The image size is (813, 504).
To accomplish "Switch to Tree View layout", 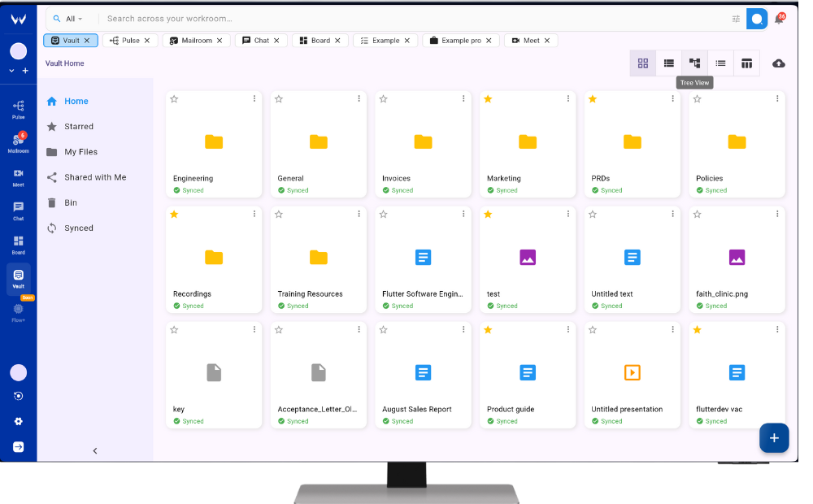I will tap(694, 63).
